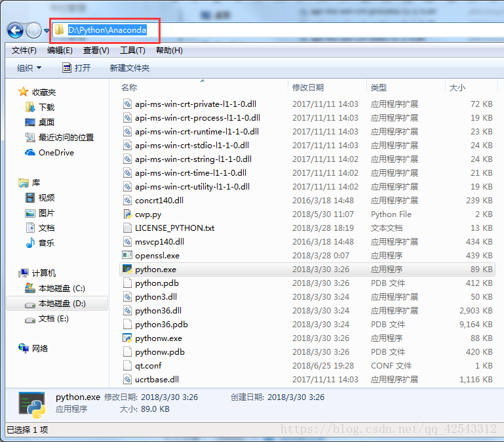The height and width of the screenshot is (442, 504).
Task: Click the qt.conf file icon
Action: (x=127, y=365)
